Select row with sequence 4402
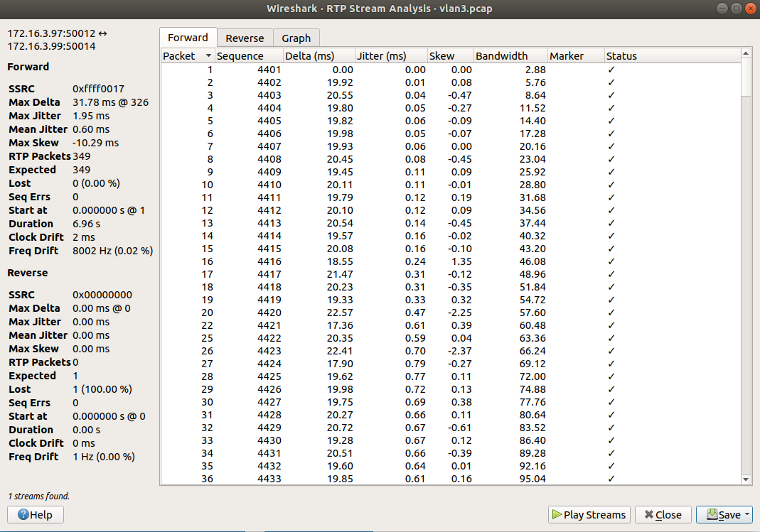Screen dimensions: 760x532 [451, 82]
